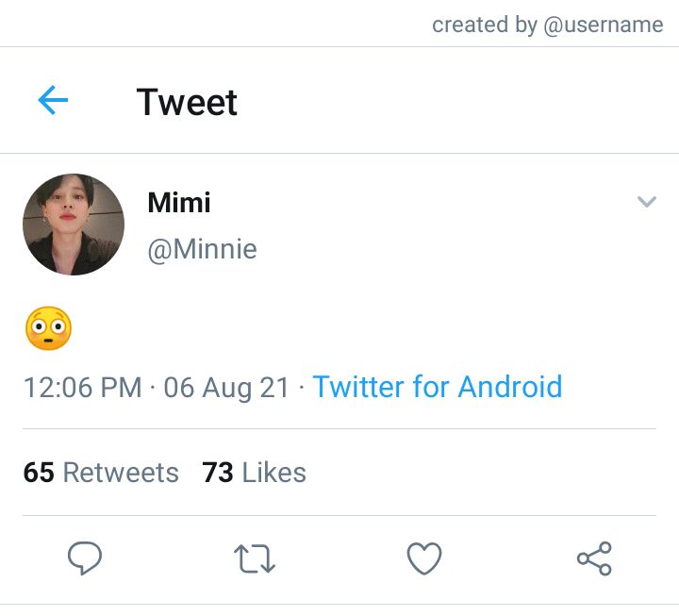The image size is (679, 616).
Task: Tap the 12:06 PM timestamp
Action: (83, 388)
